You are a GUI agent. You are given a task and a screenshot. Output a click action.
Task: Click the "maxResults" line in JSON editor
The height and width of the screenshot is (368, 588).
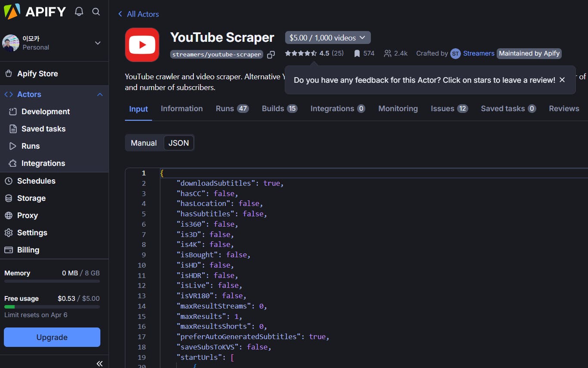[x=209, y=316]
